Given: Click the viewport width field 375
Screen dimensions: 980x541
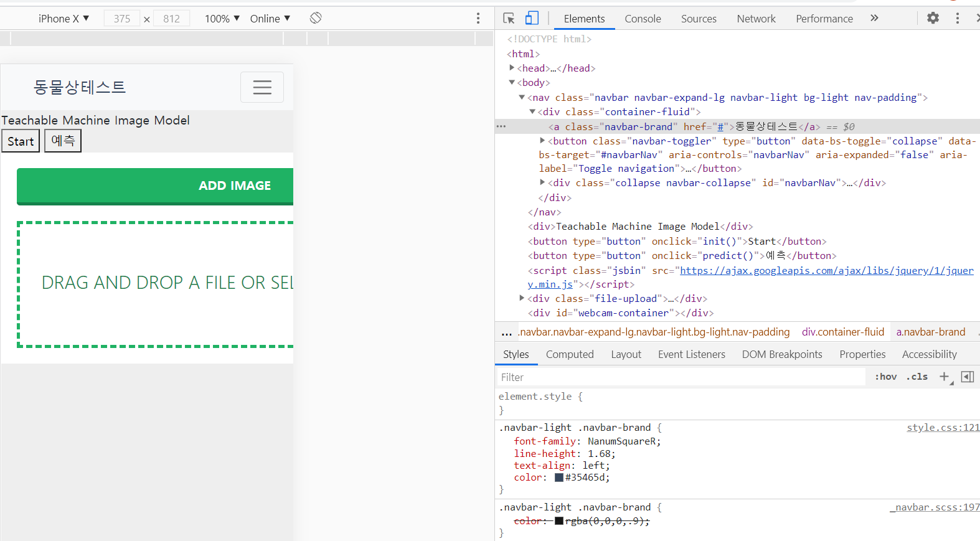Looking at the screenshot, I should coord(122,19).
